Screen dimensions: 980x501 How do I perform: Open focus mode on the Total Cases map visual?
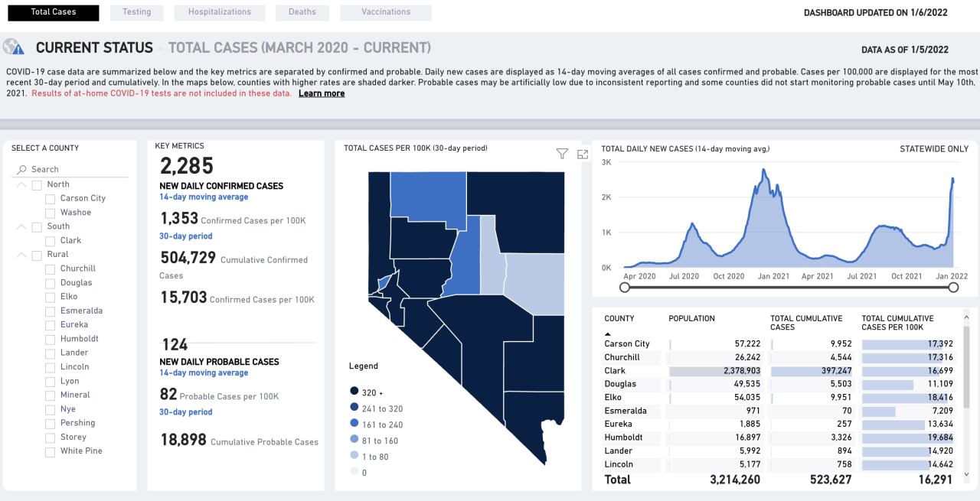pos(582,154)
